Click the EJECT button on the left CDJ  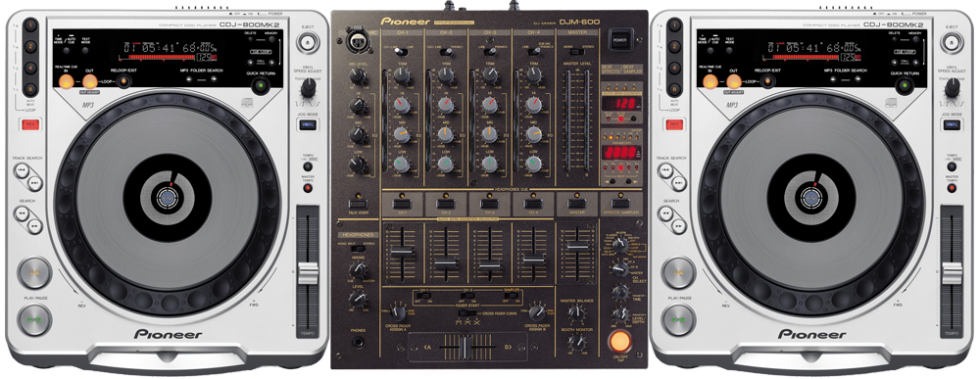point(307,42)
